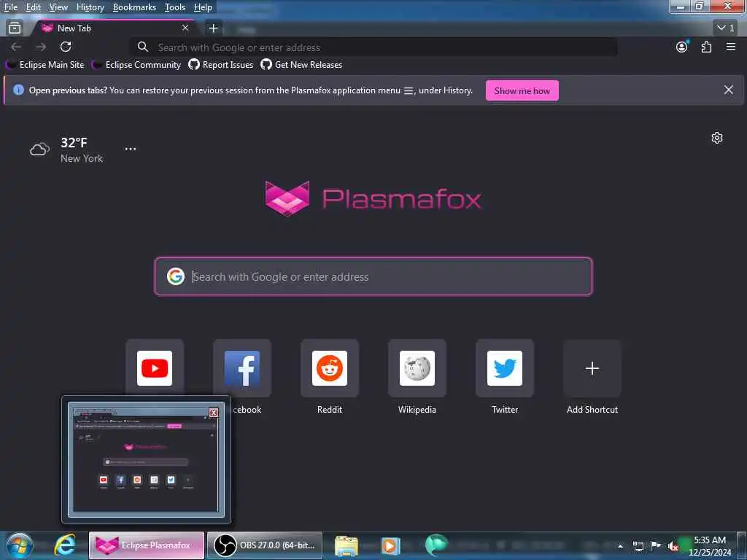Open the Help menu
The width and height of the screenshot is (747, 560).
point(203,7)
